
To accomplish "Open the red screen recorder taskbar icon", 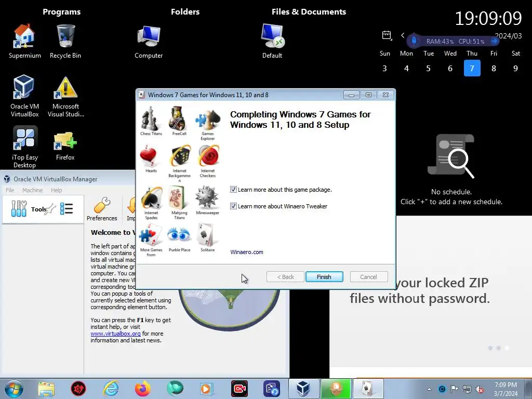I will pos(239,389).
